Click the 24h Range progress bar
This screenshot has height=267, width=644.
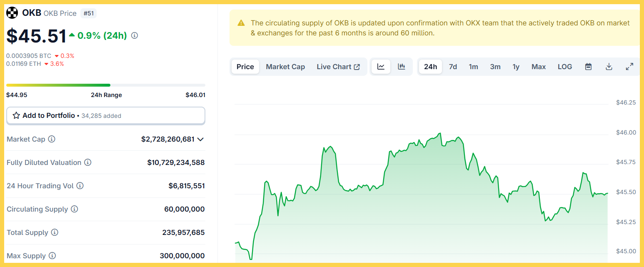click(106, 85)
